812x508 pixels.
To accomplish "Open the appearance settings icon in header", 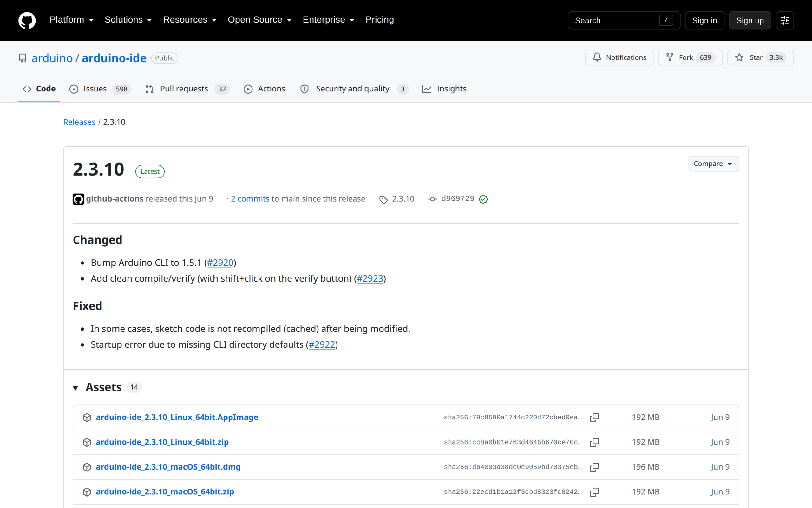I will click(784, 21).
